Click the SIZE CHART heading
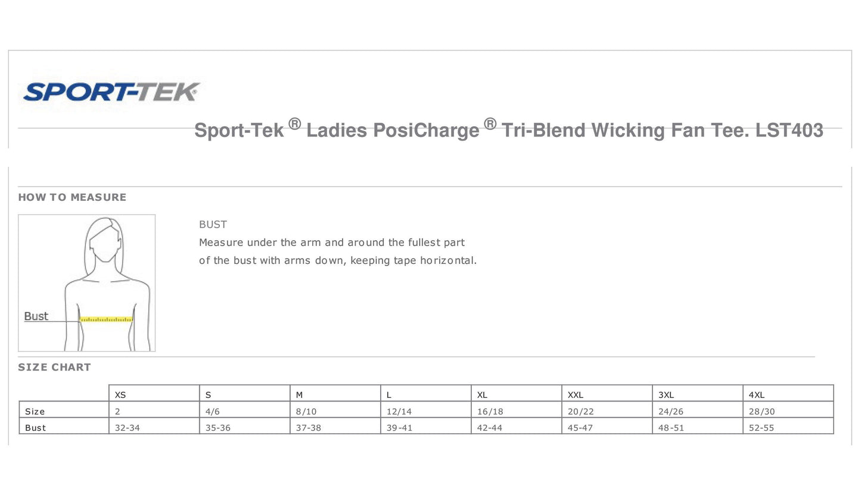861x504 pixels. [54, 367]
